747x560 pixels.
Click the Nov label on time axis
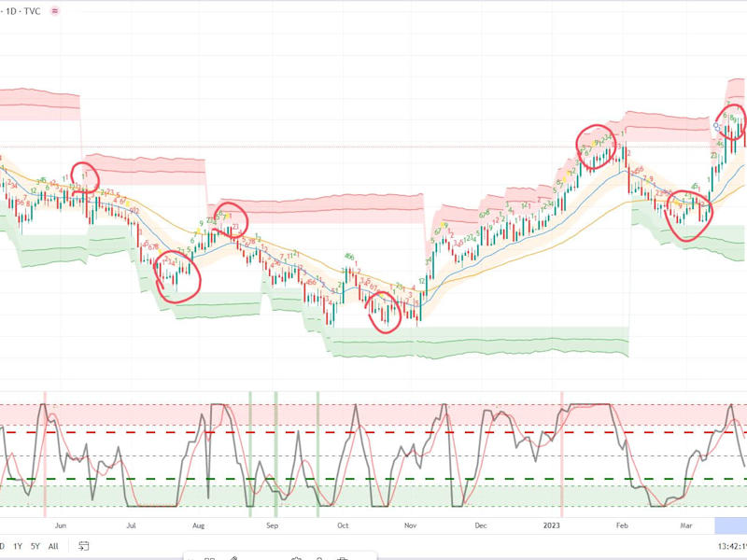click(x=410, y=525)
